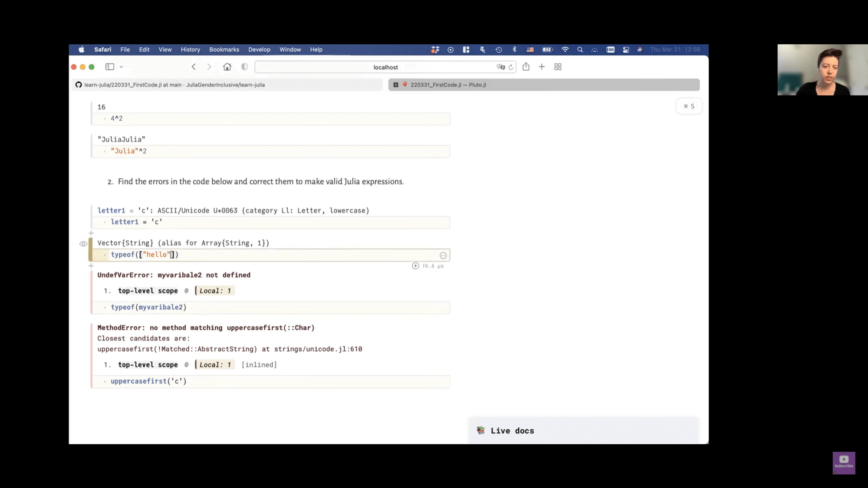Open the Safari menu
Viewport: 868px width, 488px height.
pyautogui.click(x=102, y=49)
